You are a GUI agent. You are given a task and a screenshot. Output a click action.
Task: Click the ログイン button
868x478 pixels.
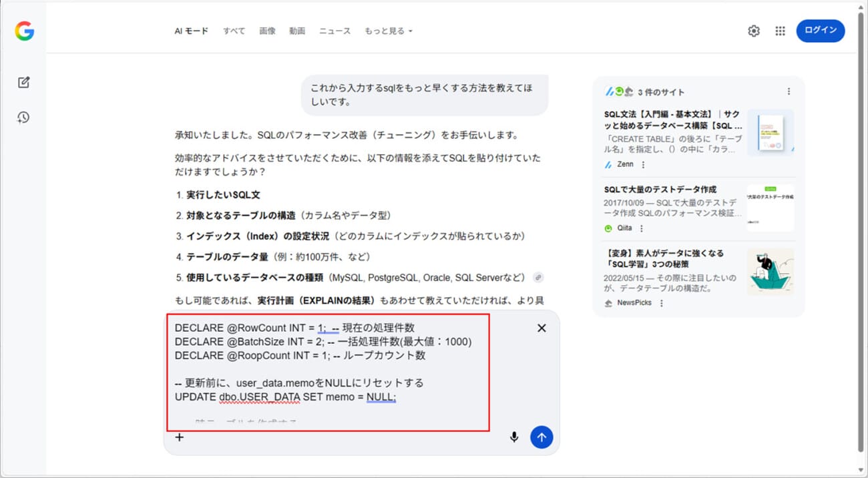[x=820, y=31]
